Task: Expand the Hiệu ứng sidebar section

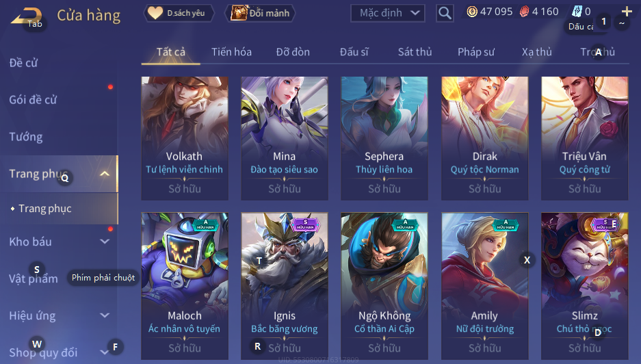Action: [105, 315]
